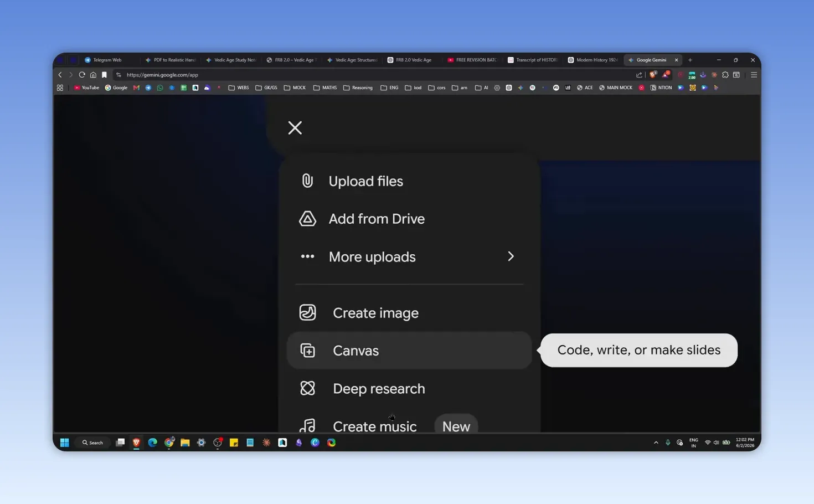The height and width of the screenshot is (504, 814).
Task: Expand the kod bookmark folder
Action: pos(413,88)
